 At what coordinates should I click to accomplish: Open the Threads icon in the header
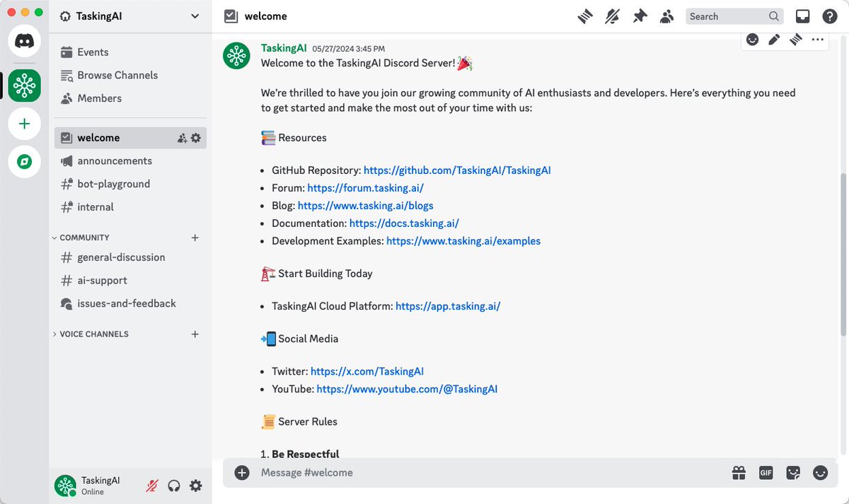[584, 16]
